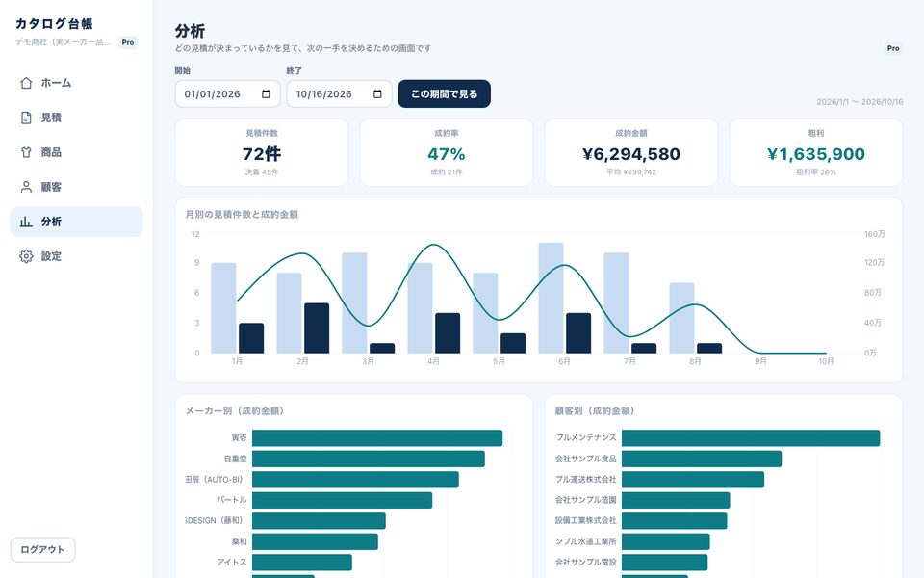Click the 平均 ¥299,742 subtext
Screen dimensions: 924x578
coord(631,172)
